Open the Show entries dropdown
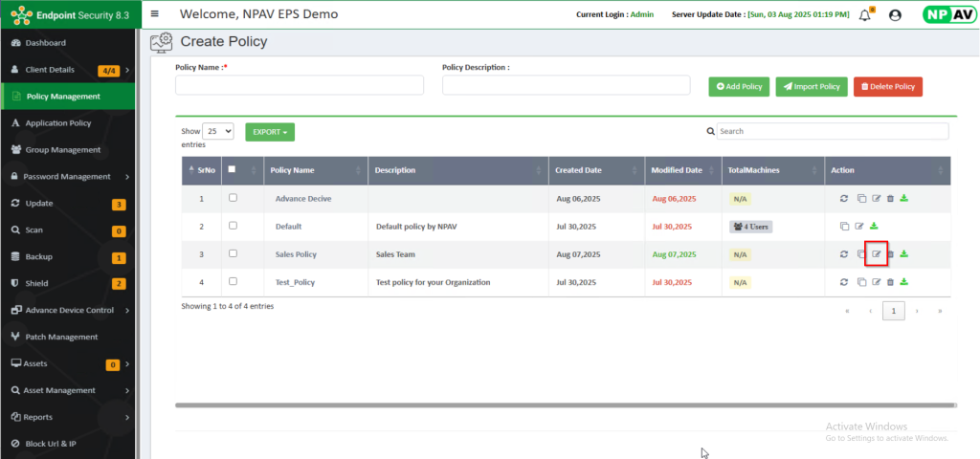This screenshot has height=459, width=980. (x=218, y=131)
